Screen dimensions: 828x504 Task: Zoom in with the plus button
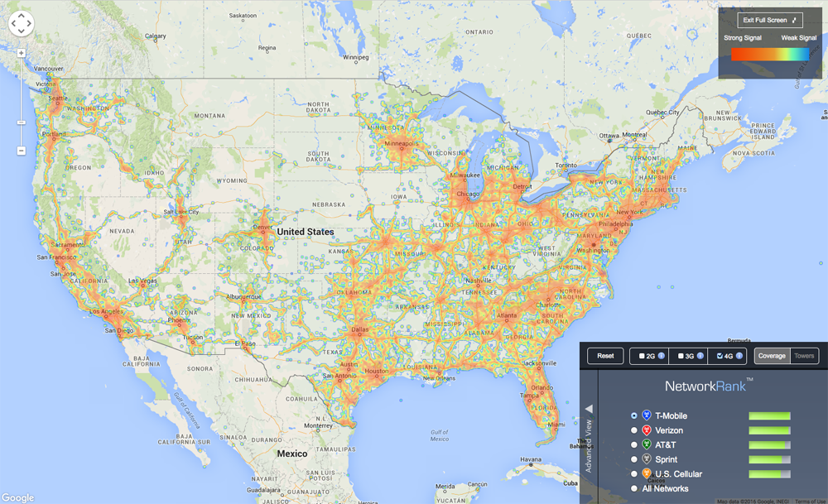click(x=22, y=53)
